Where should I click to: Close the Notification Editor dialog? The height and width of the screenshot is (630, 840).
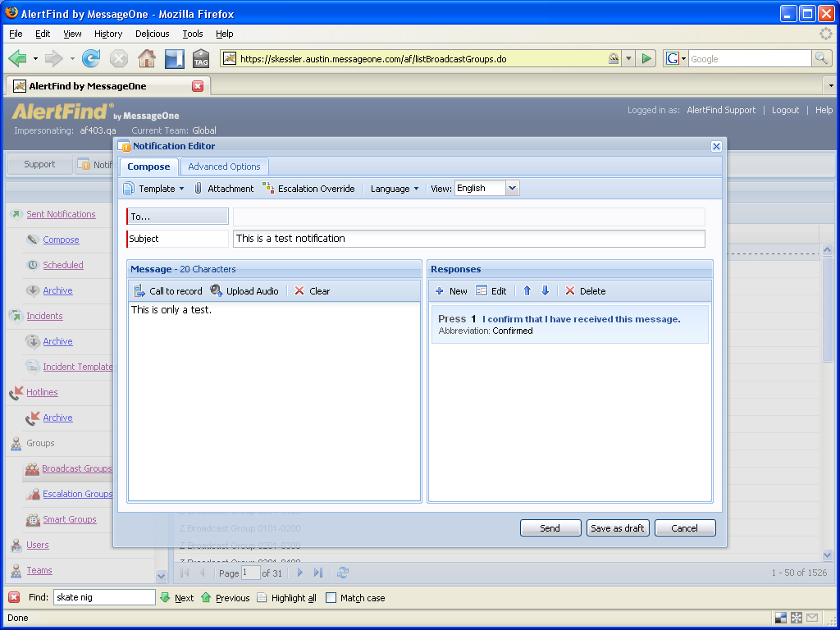tap(716, 146)
